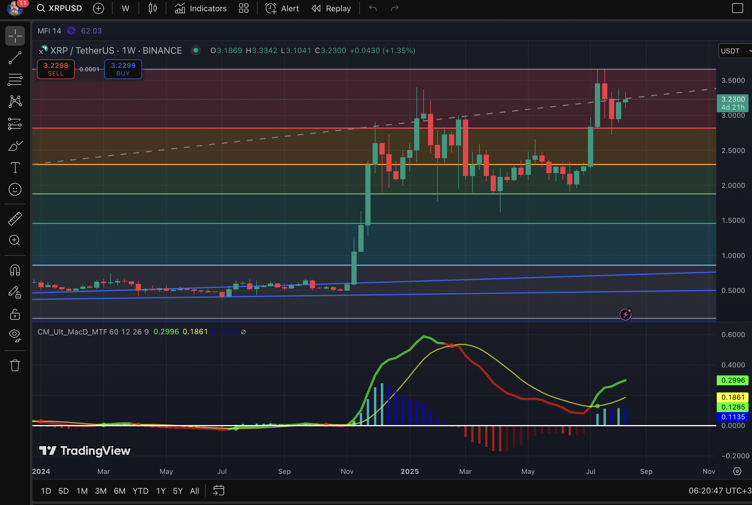752x505 pixels.
Task: Open the candlestick chart type dropdown
Action: coord(153,9)
